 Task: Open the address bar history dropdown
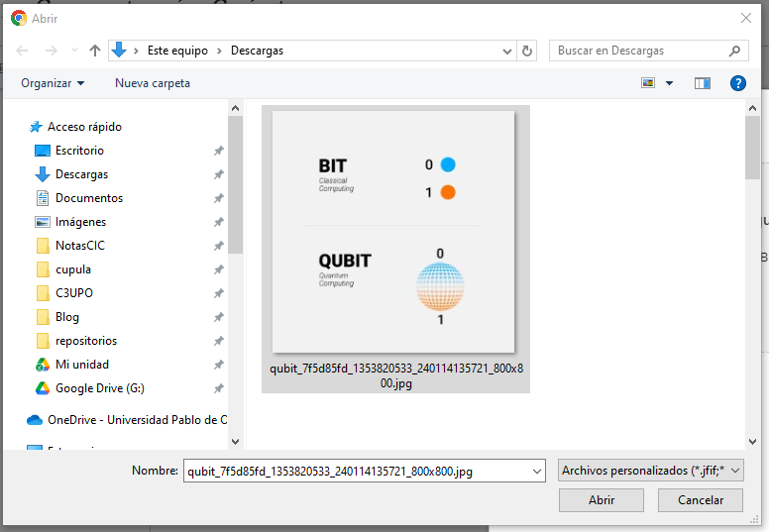click(x=507, y=51)
